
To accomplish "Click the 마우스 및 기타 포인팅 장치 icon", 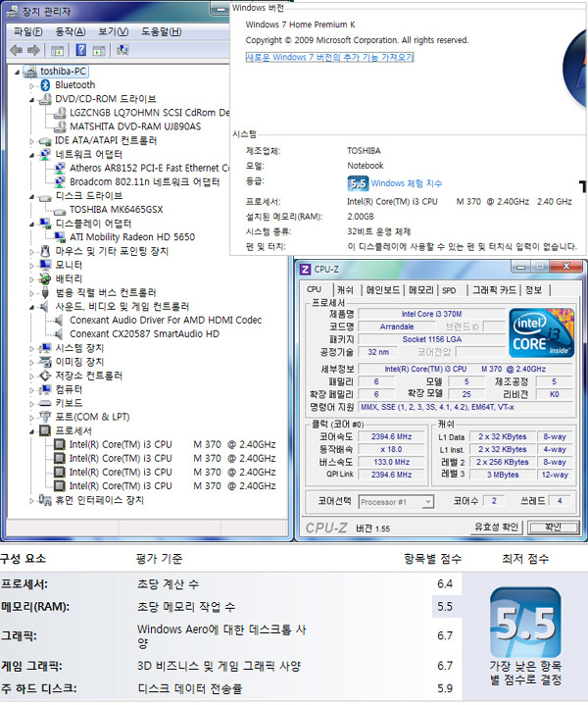I will [x=45, y=251].
